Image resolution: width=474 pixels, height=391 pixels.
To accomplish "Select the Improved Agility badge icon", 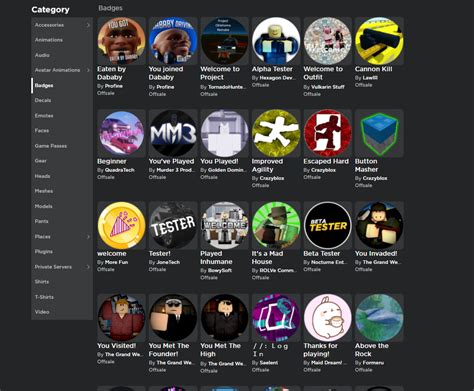I will point(276,133).
